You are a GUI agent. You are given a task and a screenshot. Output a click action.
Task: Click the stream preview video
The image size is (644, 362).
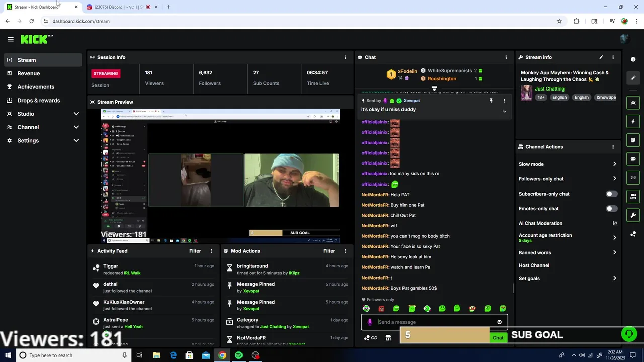(x=220, y=176)
